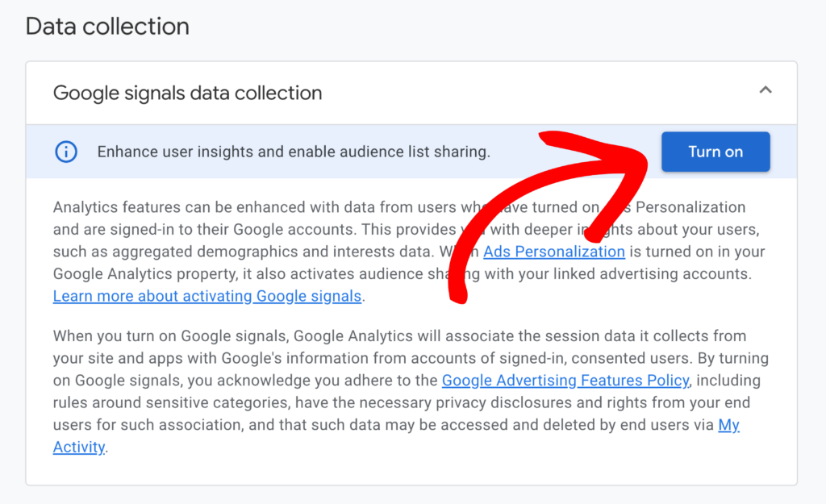Click the info icon in the blue banner

[x=66, y=152]
